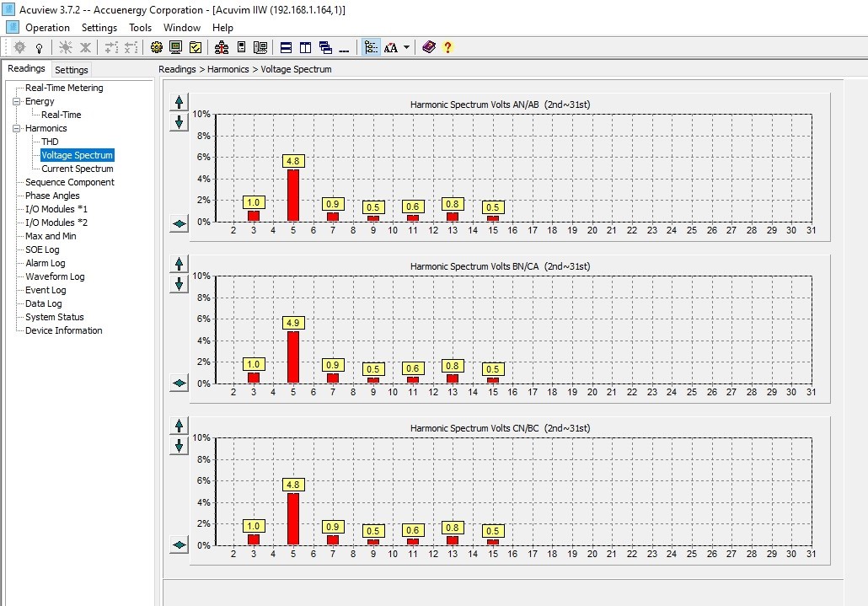Screen dimensions: 868x606
Task: Click the computer with devices toolbar icon
Action: coord(260,47)
